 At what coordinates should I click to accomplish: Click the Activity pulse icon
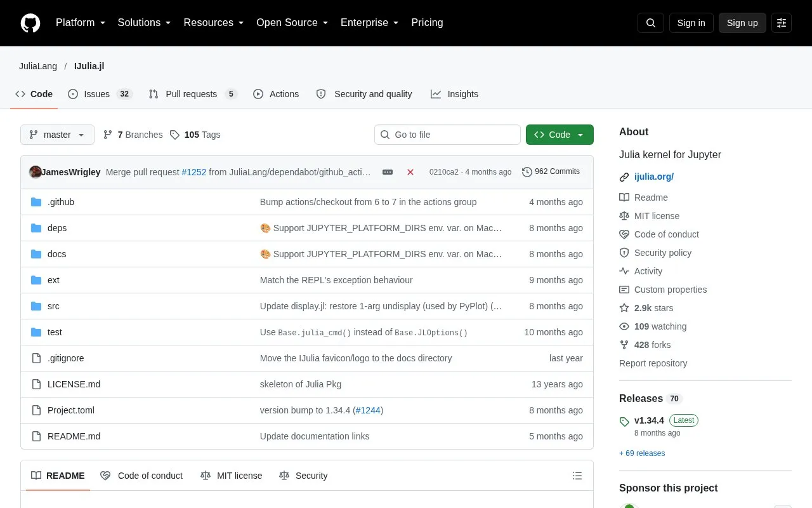[624, 271]
